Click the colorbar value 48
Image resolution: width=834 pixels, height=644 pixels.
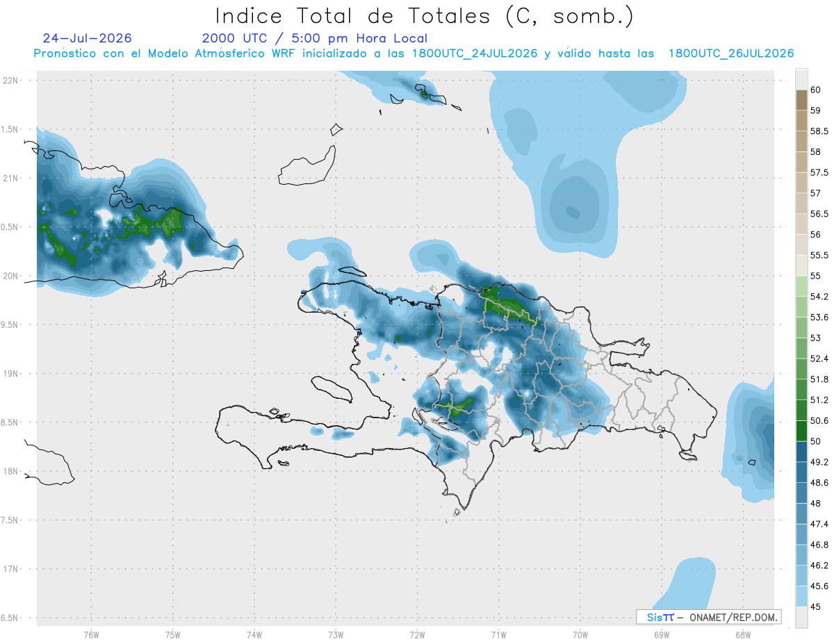coord(816,504)
